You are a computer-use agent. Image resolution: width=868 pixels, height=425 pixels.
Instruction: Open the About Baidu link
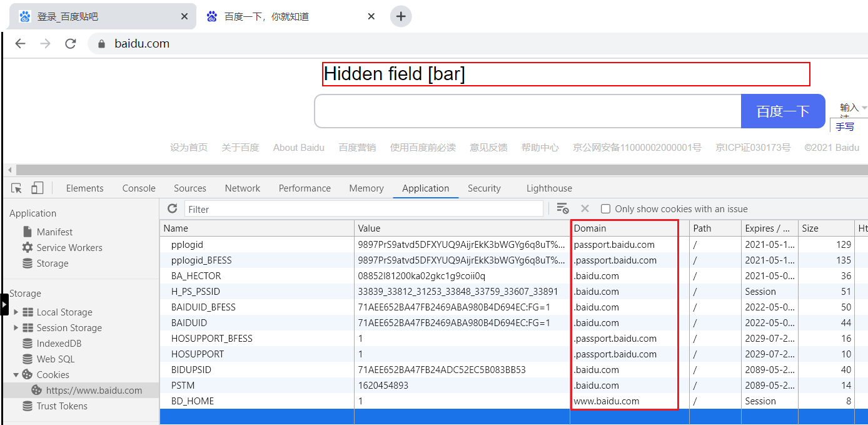point(299,147)
